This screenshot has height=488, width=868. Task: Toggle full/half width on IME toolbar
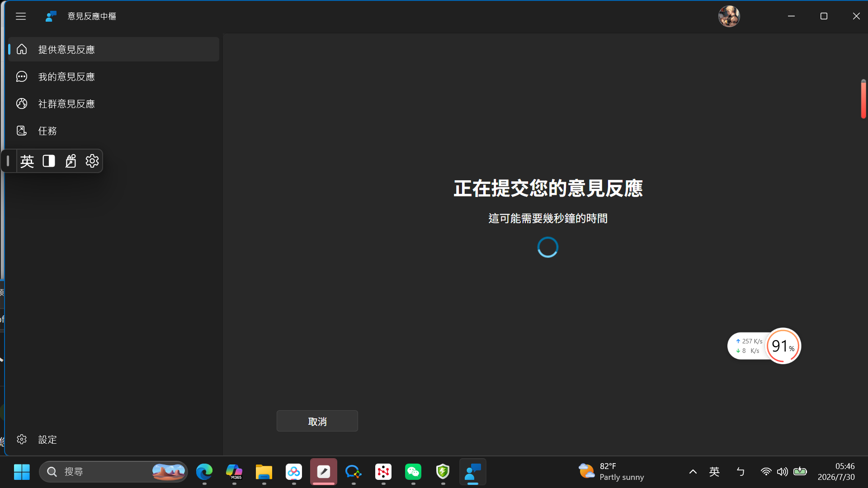49,161
